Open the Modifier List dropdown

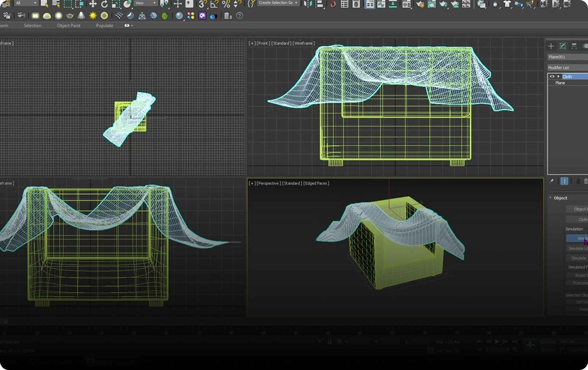567,68
